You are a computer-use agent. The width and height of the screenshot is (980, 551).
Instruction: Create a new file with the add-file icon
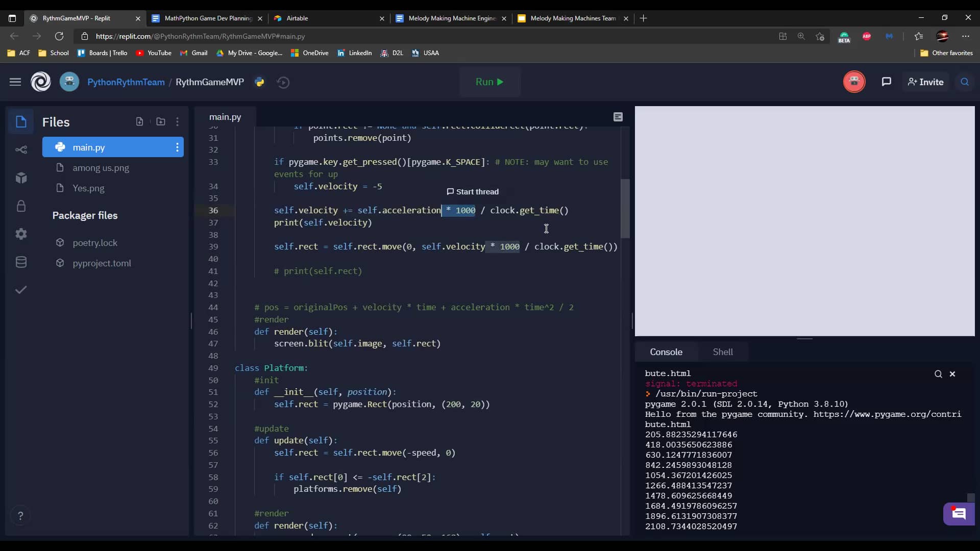coord(139,122)
